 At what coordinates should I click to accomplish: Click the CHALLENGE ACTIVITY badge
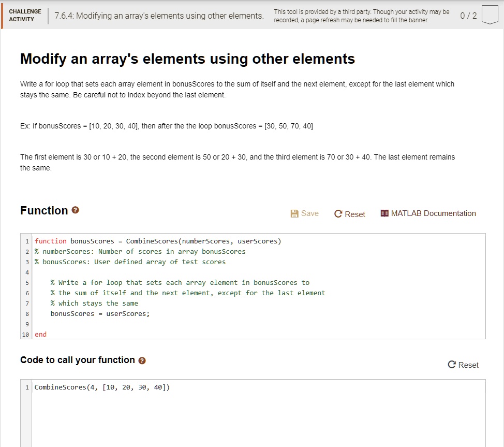[x=25, y=15]
